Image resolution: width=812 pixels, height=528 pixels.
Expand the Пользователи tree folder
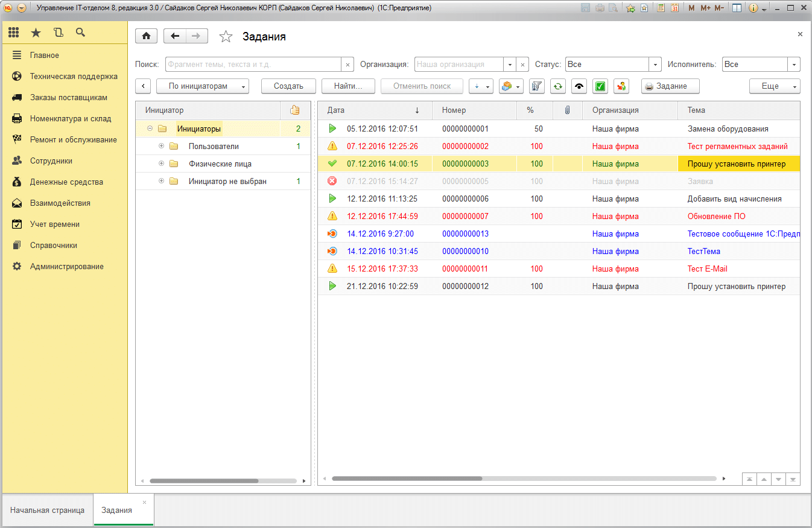pyautogui.click(x=161, y=146)
